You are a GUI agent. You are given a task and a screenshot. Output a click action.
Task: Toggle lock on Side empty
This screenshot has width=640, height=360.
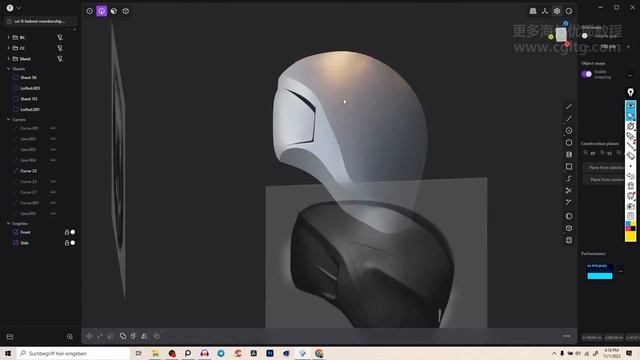pos(67,242)
